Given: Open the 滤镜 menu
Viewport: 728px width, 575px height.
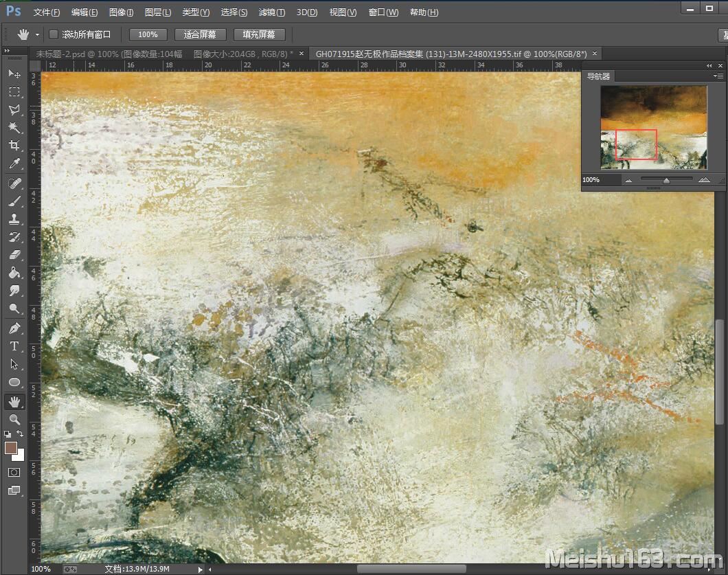Looking at the screenshot, I should point(271,12).
